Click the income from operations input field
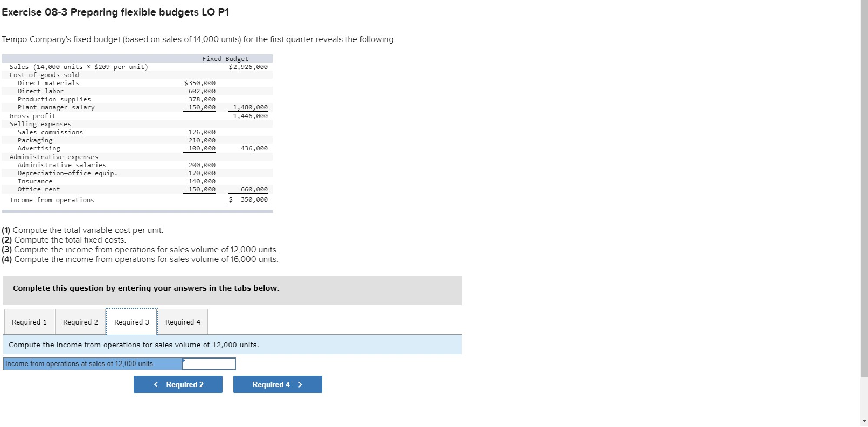The height and width of the screenshot is (427, 868). point(209,364)
